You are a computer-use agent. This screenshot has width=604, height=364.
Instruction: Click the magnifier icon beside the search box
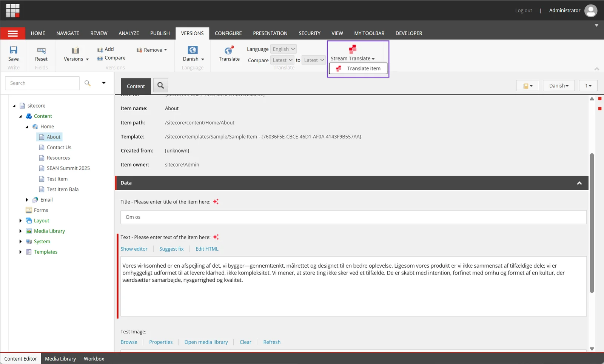88,83
